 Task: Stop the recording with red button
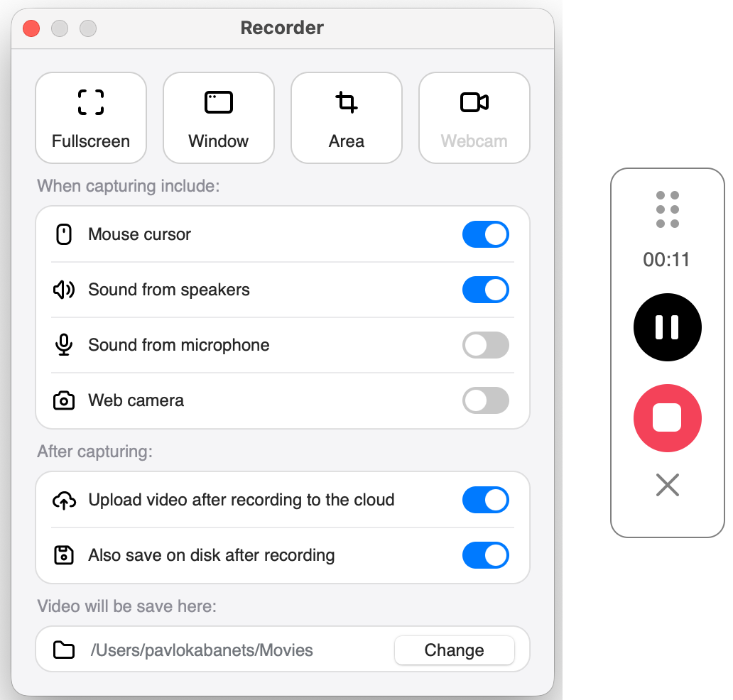[667, 417]
